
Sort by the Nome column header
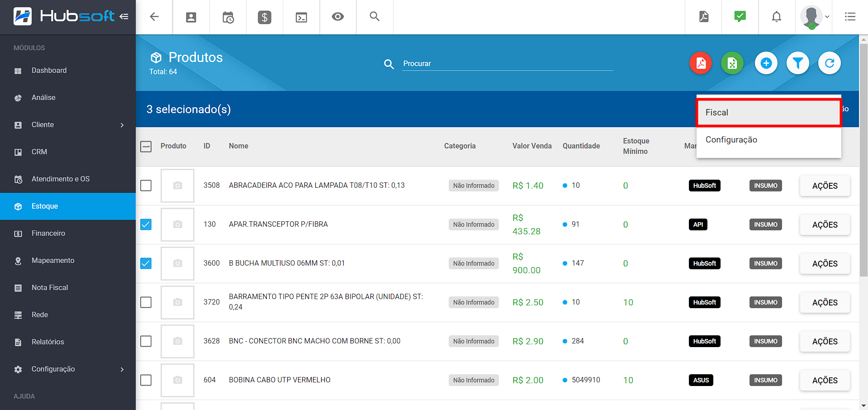238,146
